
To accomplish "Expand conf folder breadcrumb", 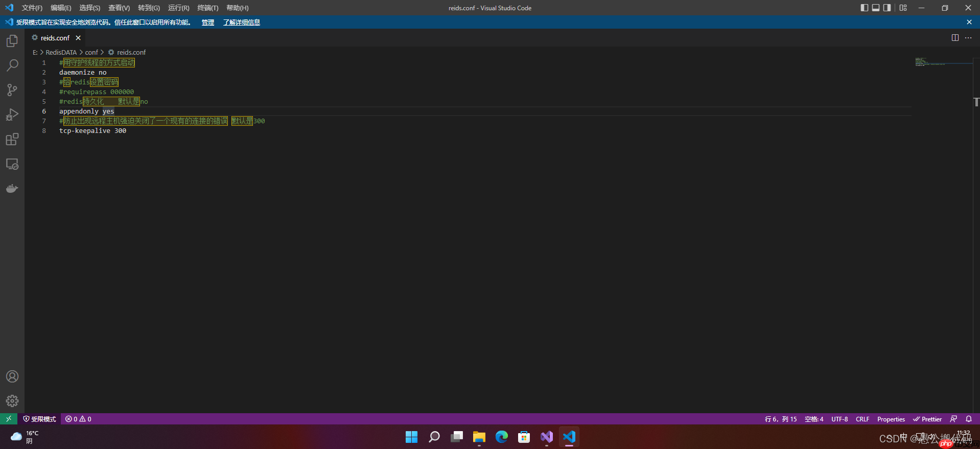I will (x=91, y=52).
